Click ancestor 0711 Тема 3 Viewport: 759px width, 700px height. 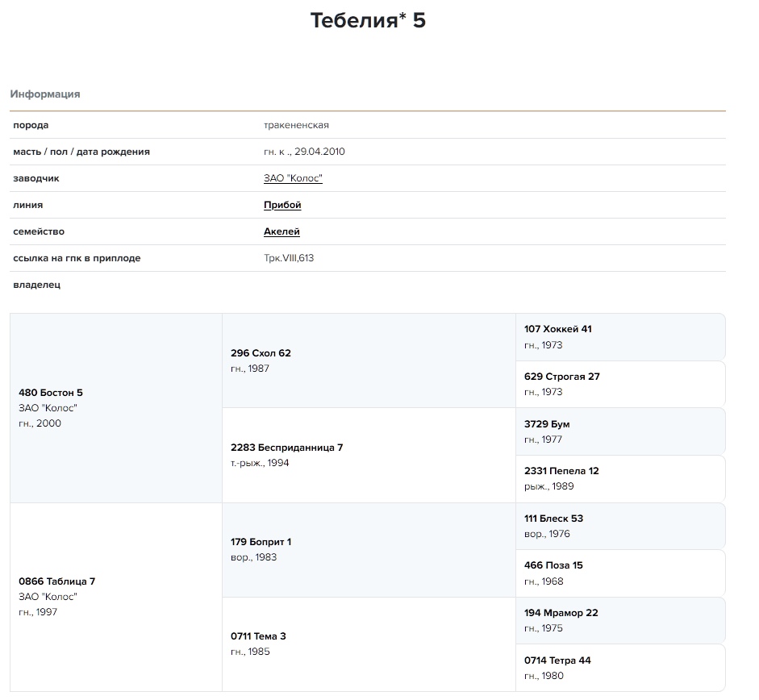pos(258,636)
